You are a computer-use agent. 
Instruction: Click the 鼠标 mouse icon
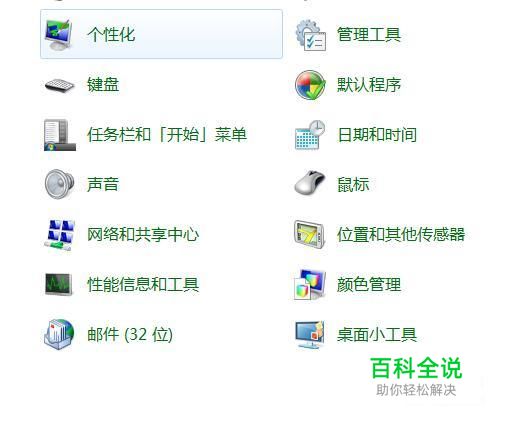(310, 182)
